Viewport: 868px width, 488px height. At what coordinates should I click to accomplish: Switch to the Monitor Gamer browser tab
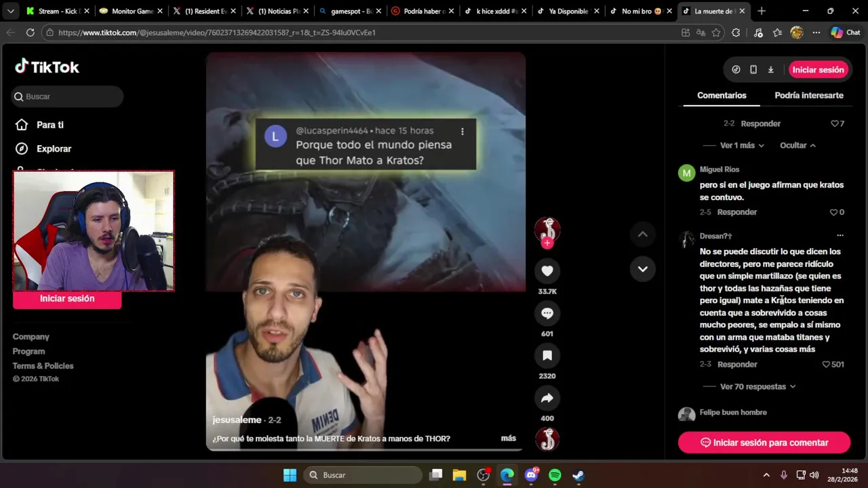pos(131,11)
